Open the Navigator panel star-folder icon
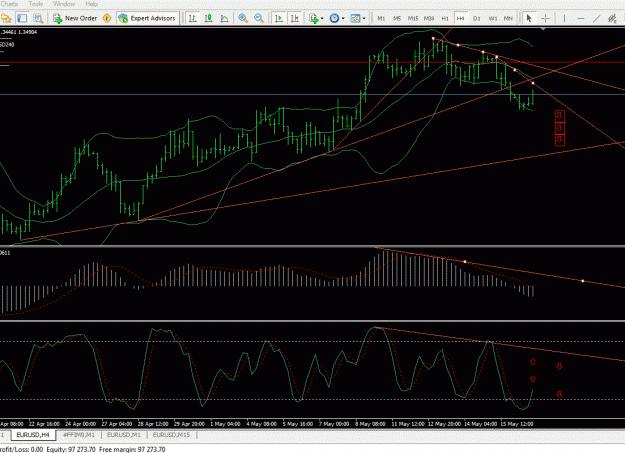The image size is (625, 453). [x=6, y=18]
